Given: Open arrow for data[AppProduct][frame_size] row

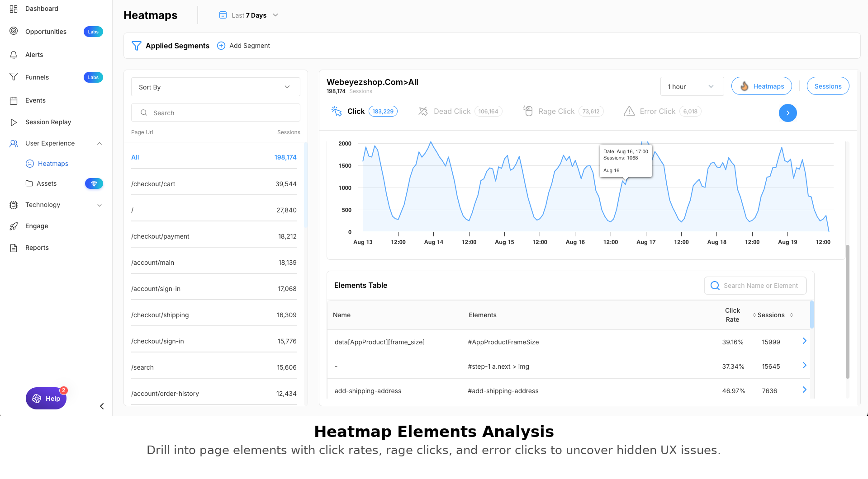Looking at the screenshot, I should coord(804,341).
